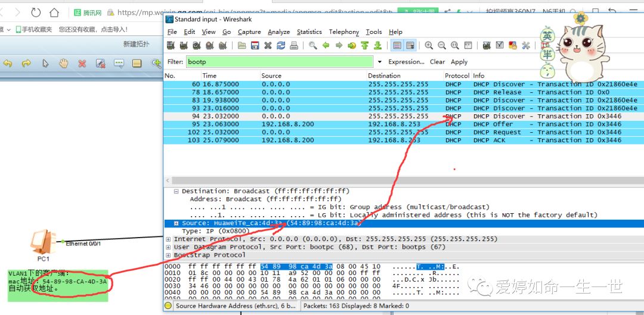Expand the Bootstrap Protocol tree node
This screenshot has width=644, height=315.
coord(169,255)
